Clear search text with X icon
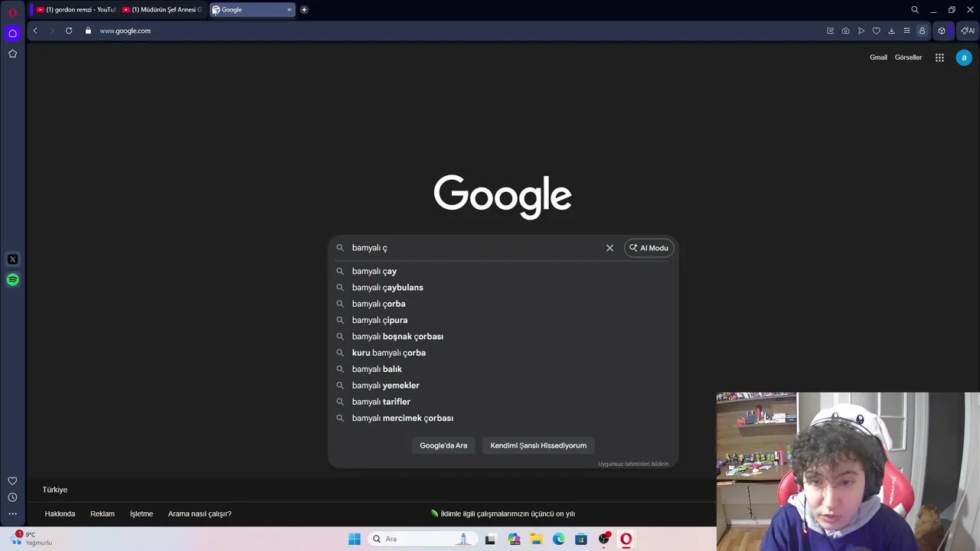 (609, 248)
